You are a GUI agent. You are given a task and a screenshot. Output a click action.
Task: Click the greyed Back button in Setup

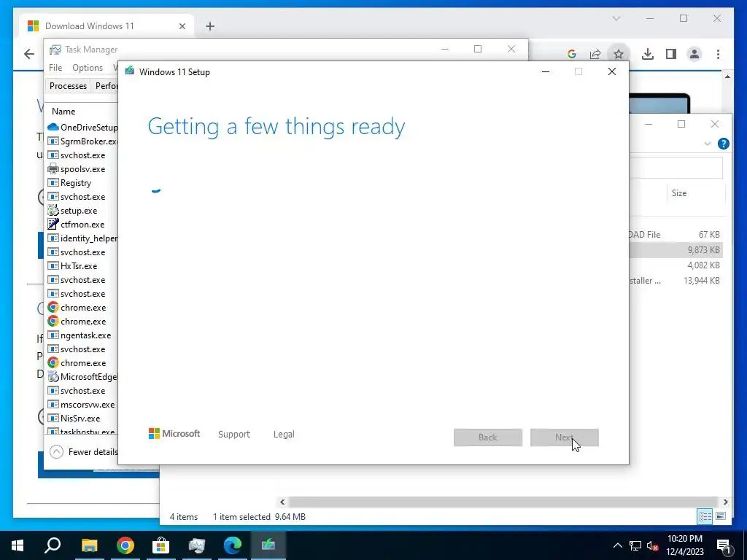tap(488, 437)
